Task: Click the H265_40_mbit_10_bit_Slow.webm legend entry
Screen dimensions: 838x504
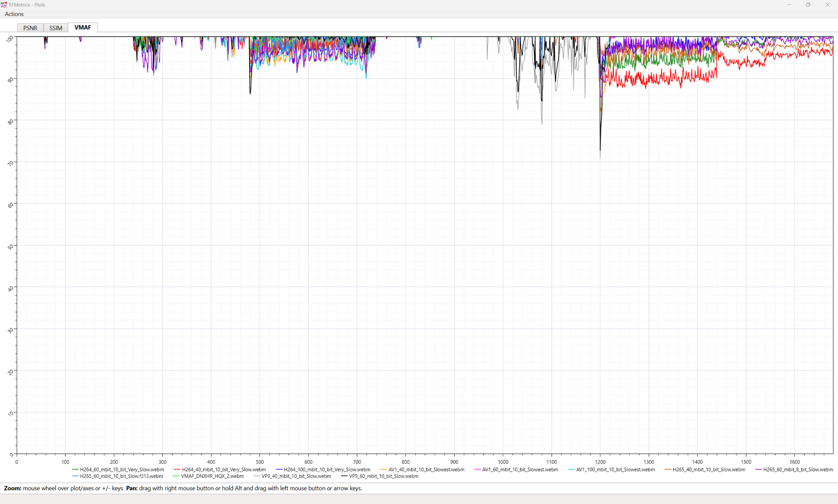Action: (709, 470)
